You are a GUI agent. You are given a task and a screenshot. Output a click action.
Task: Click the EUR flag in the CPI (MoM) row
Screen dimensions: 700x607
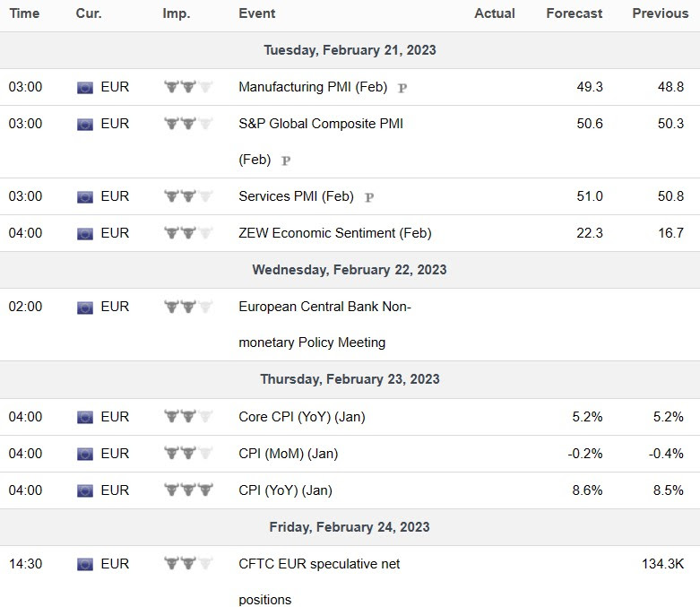(x=85, y=454)
